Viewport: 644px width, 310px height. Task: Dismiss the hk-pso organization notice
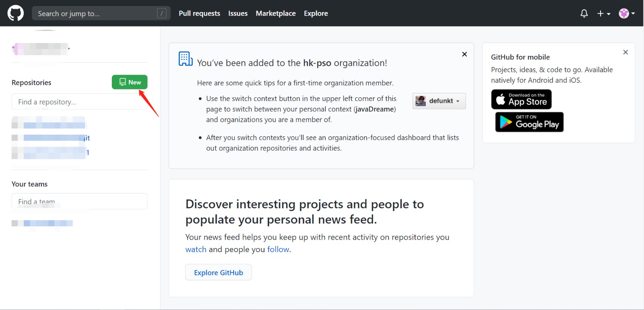pos(464,54)
